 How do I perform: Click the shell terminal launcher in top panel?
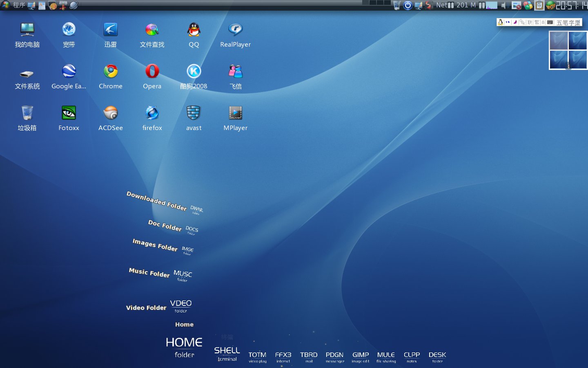tap(53, 5)
